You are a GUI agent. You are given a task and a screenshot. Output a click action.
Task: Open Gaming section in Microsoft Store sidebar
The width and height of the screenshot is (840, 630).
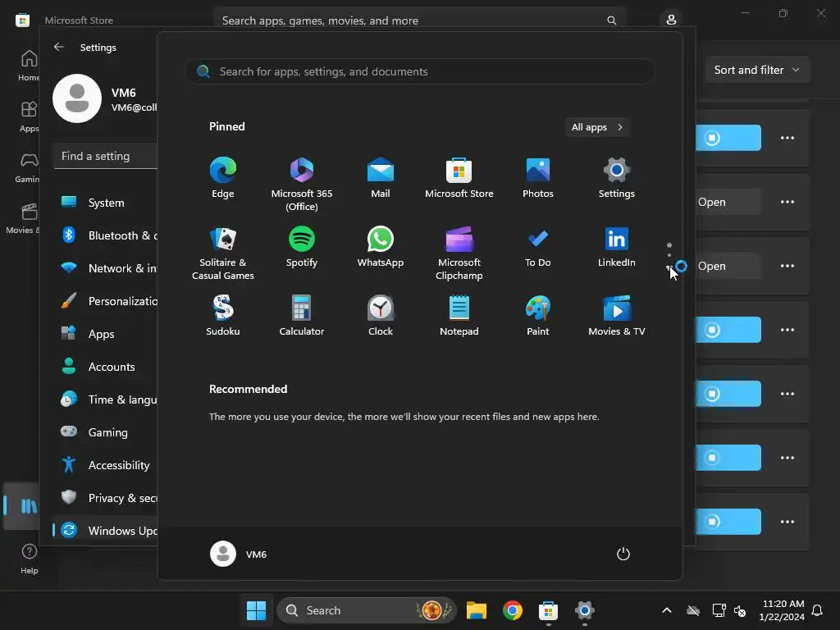pyautogui.click(x=28, y=167)
